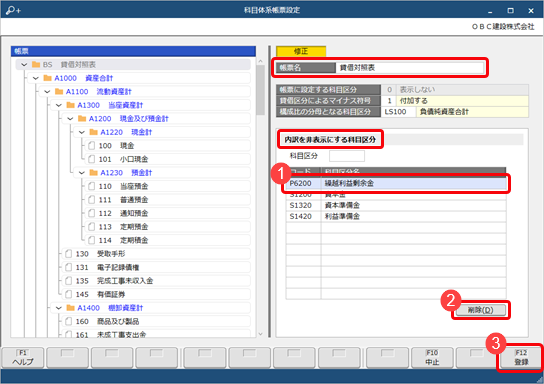This screenshot has width=544, height=384.
Task: Select tree item 161 未成工事支出金
Action: tap(156, 334)
